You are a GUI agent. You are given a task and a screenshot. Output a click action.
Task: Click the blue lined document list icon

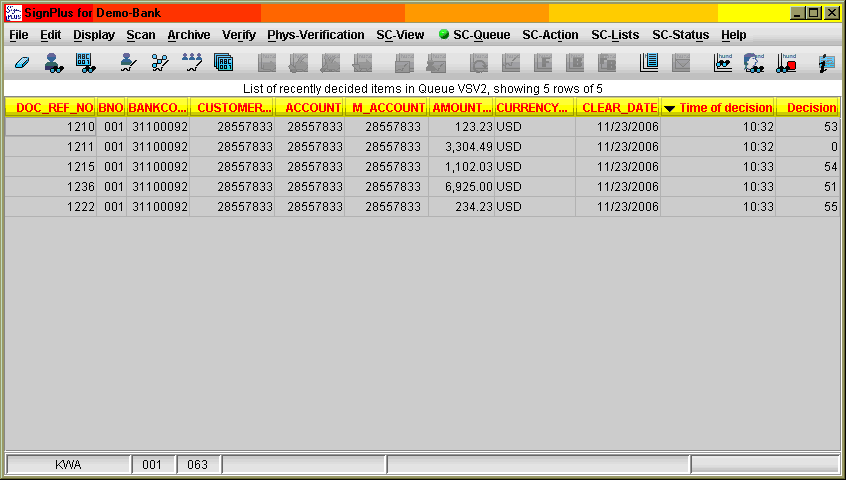[x=649, y=63]
